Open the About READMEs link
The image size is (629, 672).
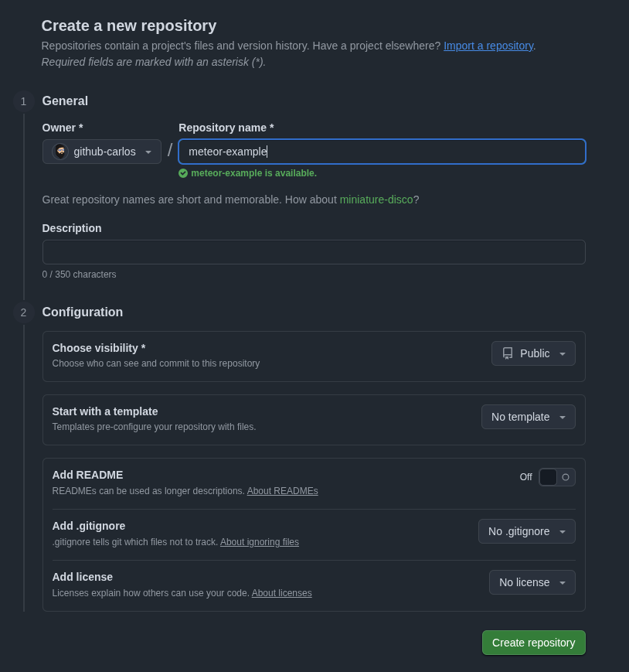coord(282,491)
